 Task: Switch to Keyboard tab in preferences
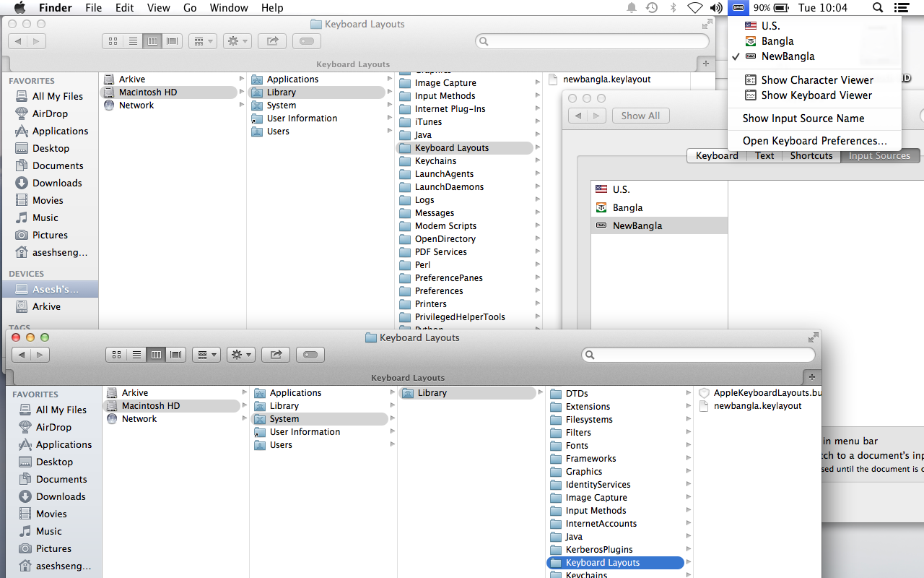[x=717, y=155]
